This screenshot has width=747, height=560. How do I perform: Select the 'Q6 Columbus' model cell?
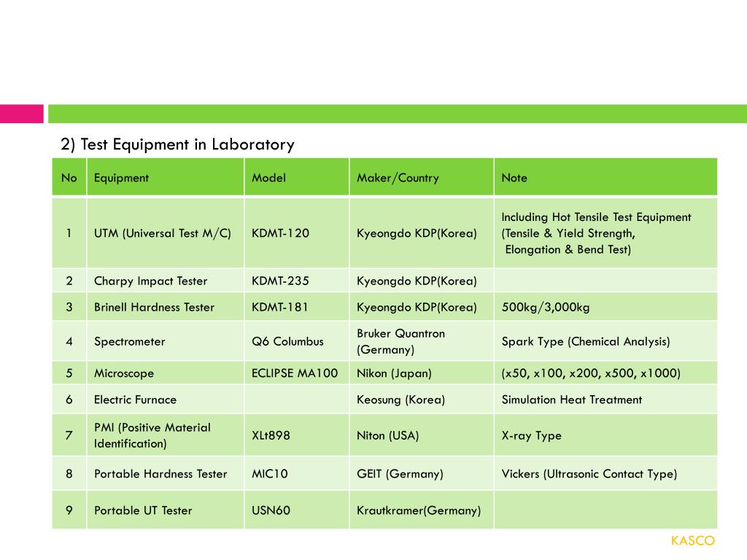pyautogui.click(x=297, y=341)
